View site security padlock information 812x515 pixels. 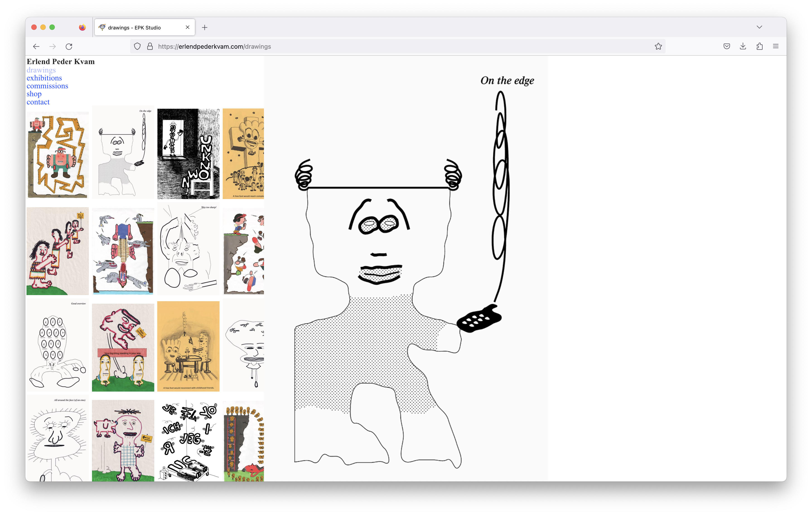click(150, 46)
